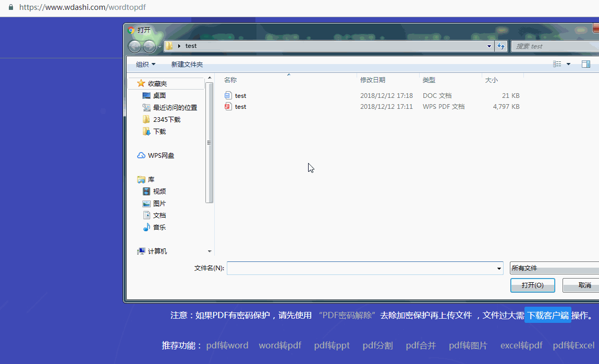Sort files by 类型 column

(429, 80)
